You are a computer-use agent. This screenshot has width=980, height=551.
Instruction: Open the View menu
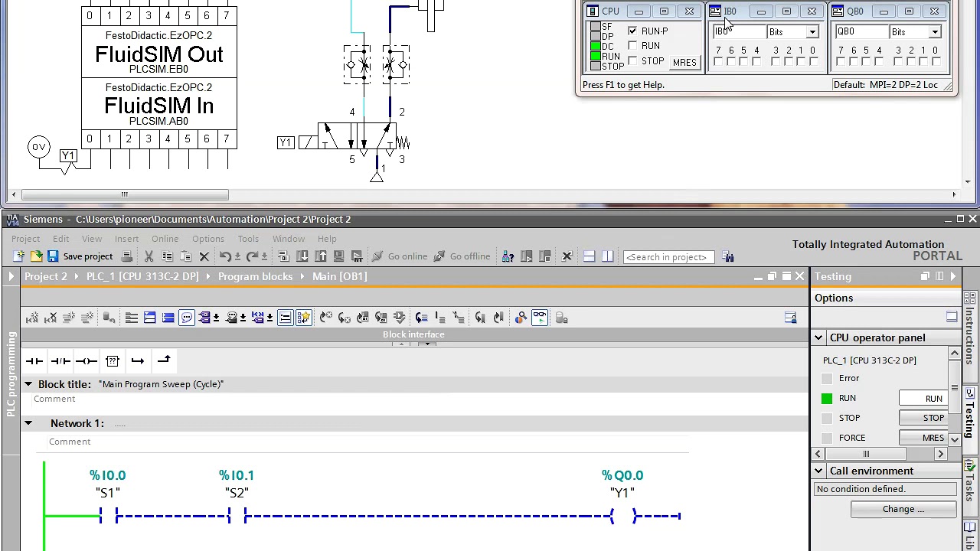point(91,239)
